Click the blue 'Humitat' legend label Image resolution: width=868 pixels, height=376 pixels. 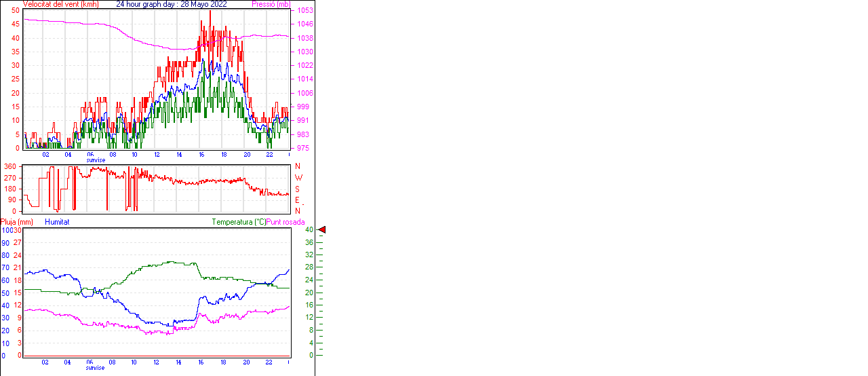pyautogui.click(x=57, y=222)
